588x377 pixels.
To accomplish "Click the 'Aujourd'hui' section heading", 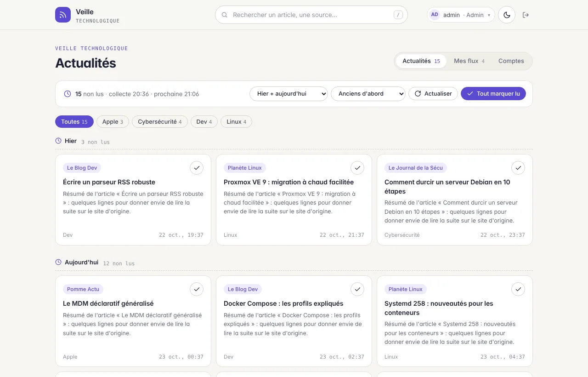I will 81,262.
